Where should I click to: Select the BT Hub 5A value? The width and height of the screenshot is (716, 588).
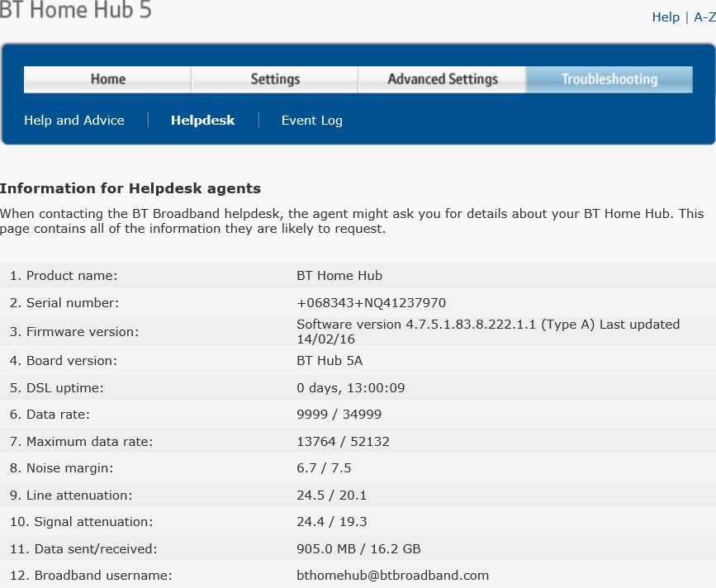pos(330,361)
